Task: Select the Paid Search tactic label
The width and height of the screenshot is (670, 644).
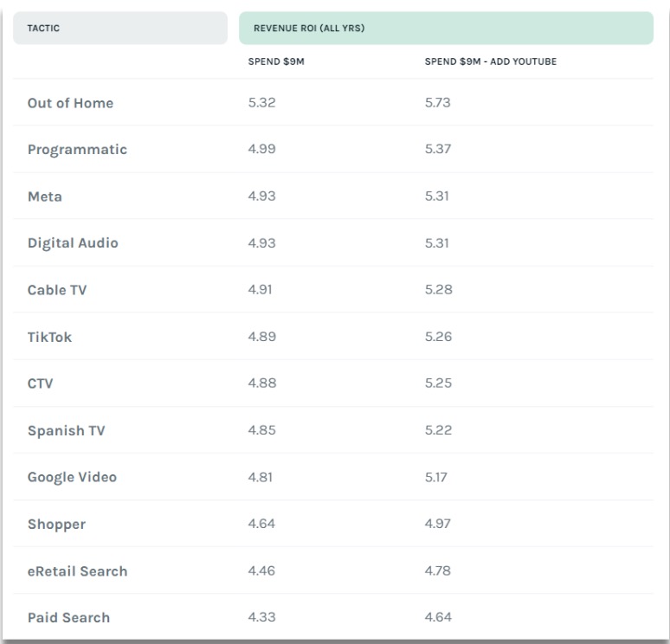Action: pos(68,617)
